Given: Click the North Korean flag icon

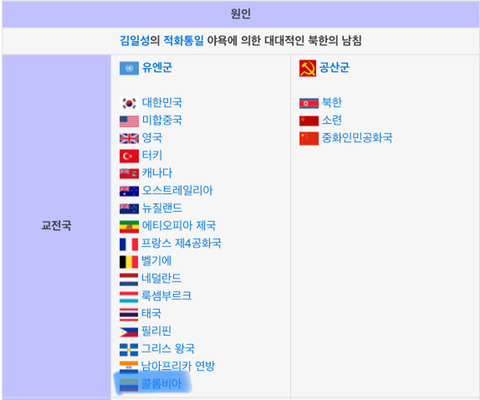Looking at the screenshot, I should (309, 104).
